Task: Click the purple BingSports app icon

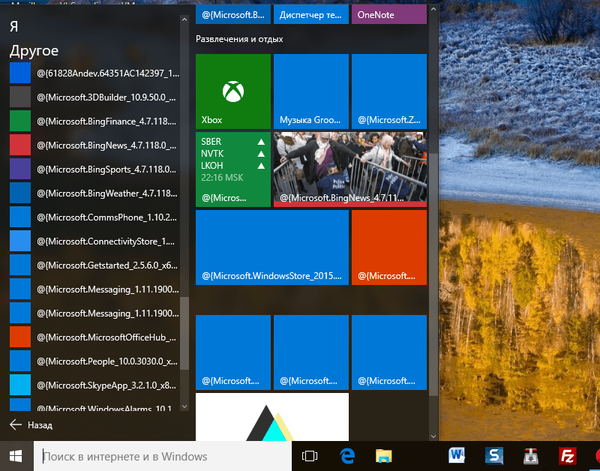Action: tap(20, 169)
